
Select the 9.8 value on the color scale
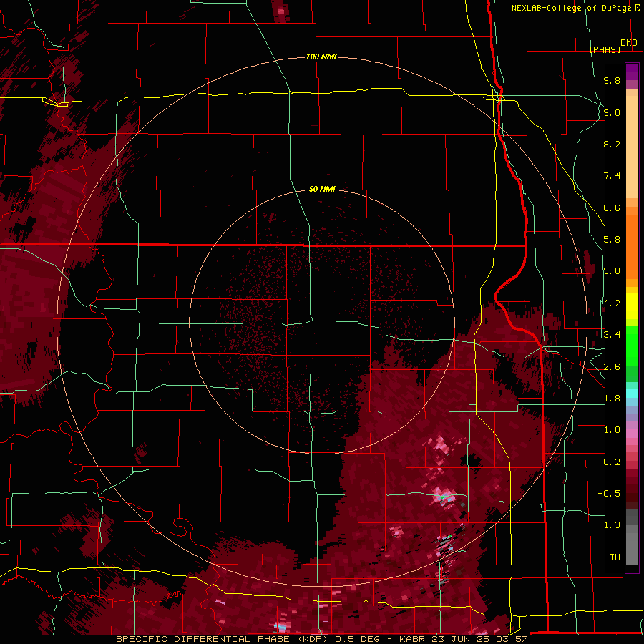pos(612,80)
